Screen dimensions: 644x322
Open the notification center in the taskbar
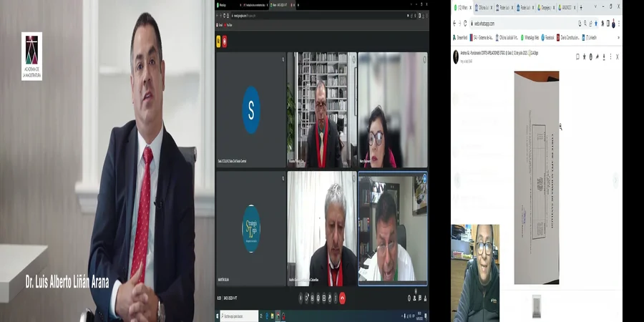pyautogui.click(x=426, y=316)
